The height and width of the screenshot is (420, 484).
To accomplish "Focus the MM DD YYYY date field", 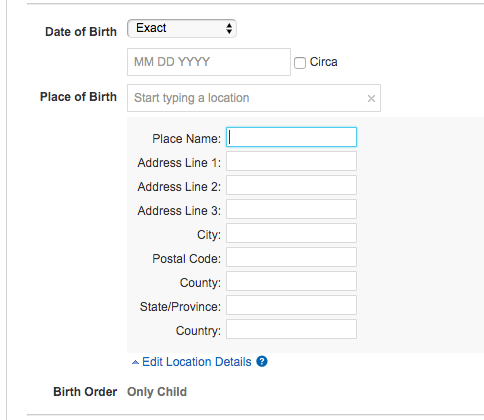I will [x=209, y=62].
